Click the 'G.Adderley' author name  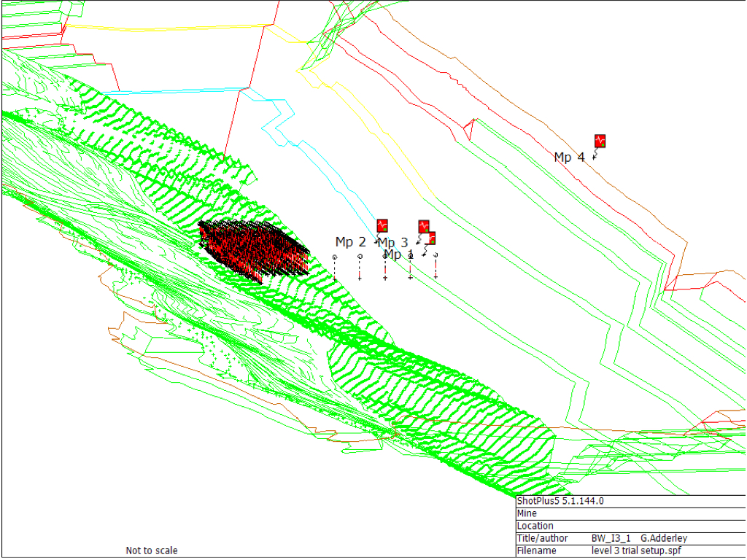pyautogui.click(x=664, y=538)
